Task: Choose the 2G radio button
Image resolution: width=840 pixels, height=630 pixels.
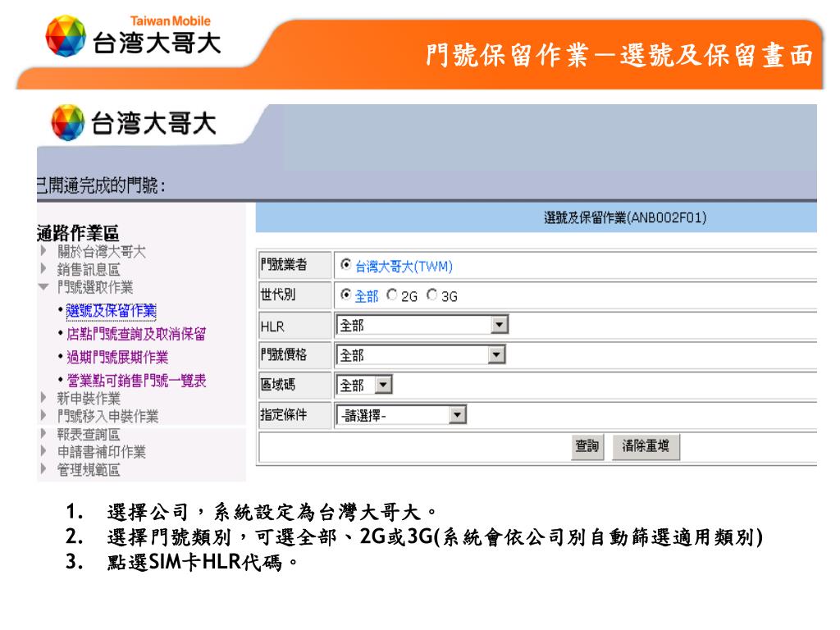Action: pos(392,294)
